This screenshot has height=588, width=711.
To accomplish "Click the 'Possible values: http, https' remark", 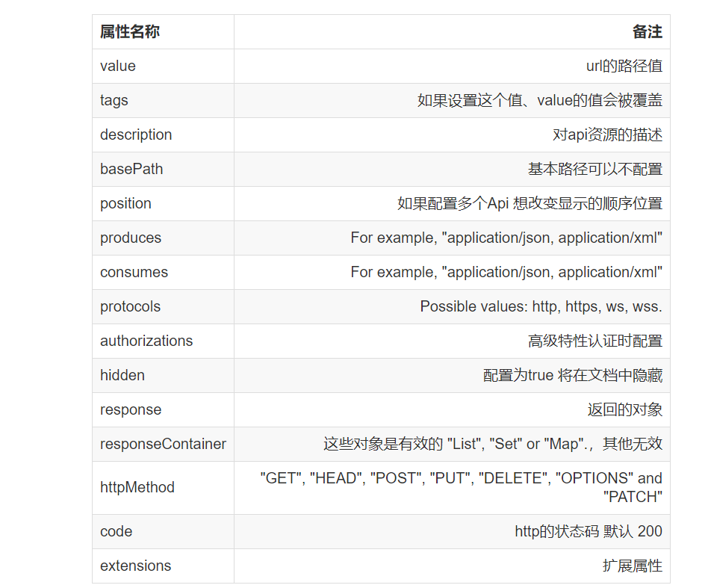I will click(541, 307).
